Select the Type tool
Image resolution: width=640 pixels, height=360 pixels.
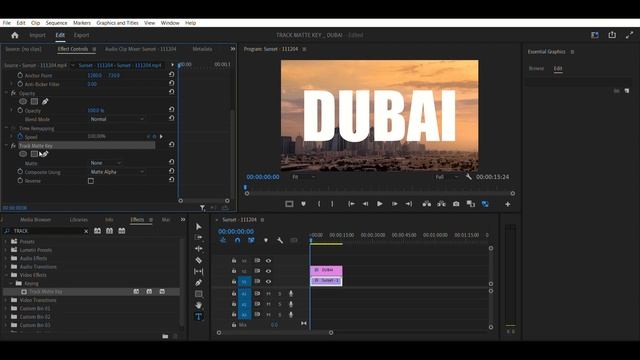coord(199,316)
